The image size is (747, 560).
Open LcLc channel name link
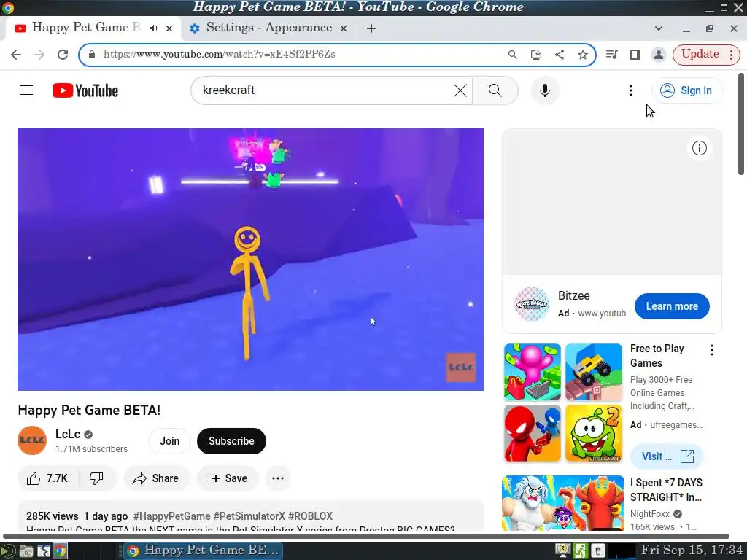click(x=68, y=434)
